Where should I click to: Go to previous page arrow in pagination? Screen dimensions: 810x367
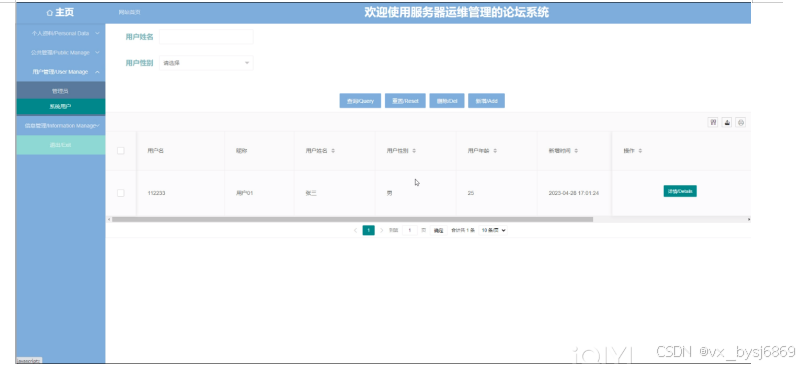tap(355, 230)
